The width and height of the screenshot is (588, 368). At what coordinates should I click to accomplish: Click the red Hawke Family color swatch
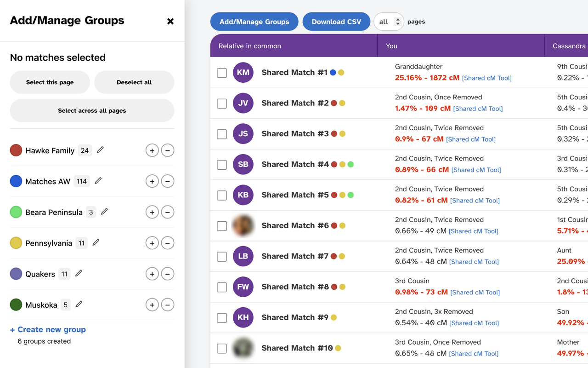16,150
